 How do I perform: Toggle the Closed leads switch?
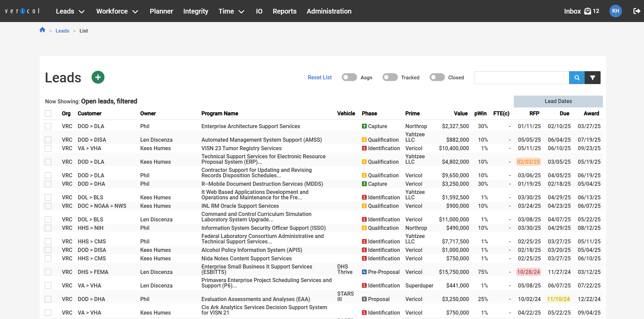437,77
